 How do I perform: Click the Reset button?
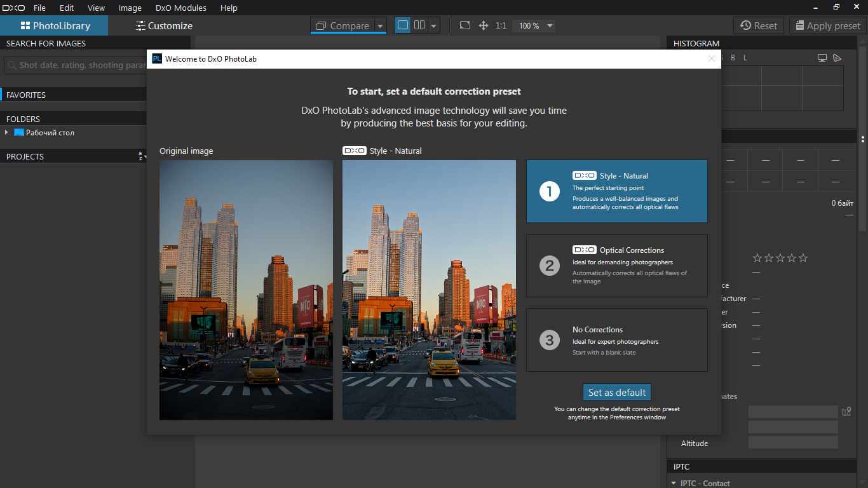(759, 25)
